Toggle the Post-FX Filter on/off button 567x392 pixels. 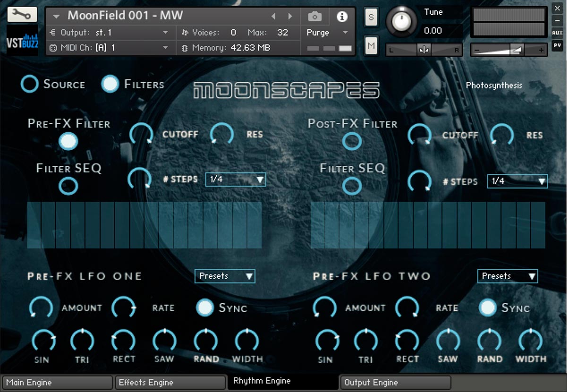tap(352, 141)
